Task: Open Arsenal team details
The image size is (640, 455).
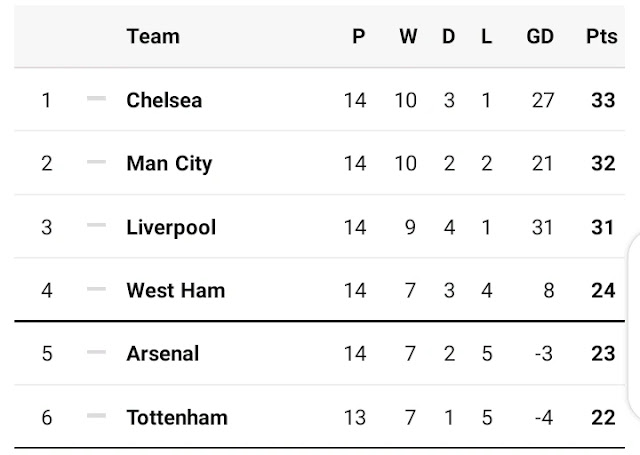Action: coord(162,353)
